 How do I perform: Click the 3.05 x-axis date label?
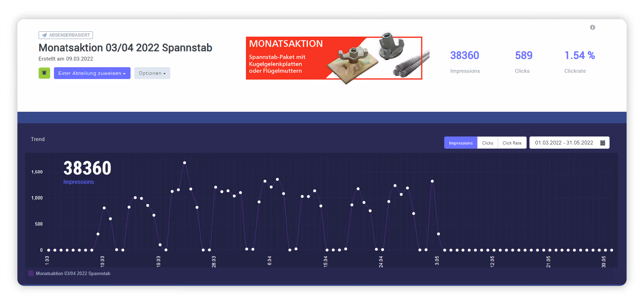tap(437, 261)
